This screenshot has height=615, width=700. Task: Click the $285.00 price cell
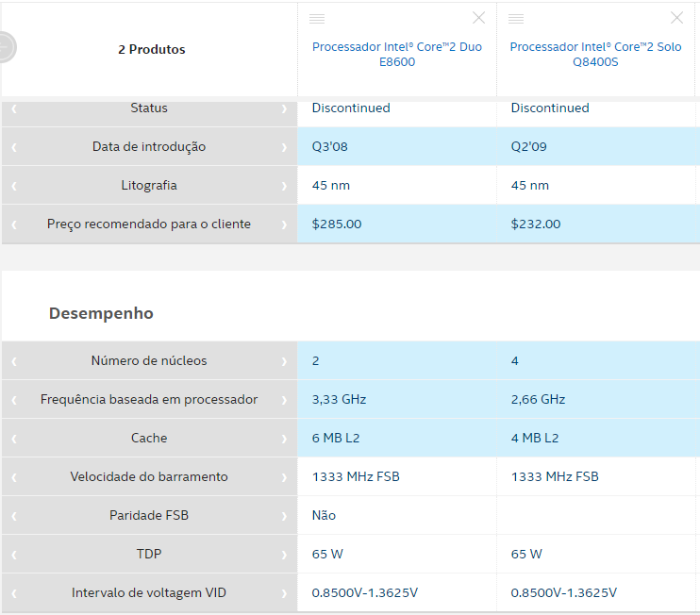tap(397, 224)
